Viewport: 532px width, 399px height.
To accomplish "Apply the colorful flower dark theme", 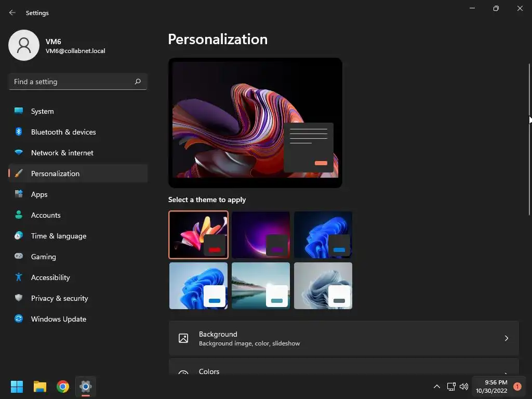I will point(198,235).
